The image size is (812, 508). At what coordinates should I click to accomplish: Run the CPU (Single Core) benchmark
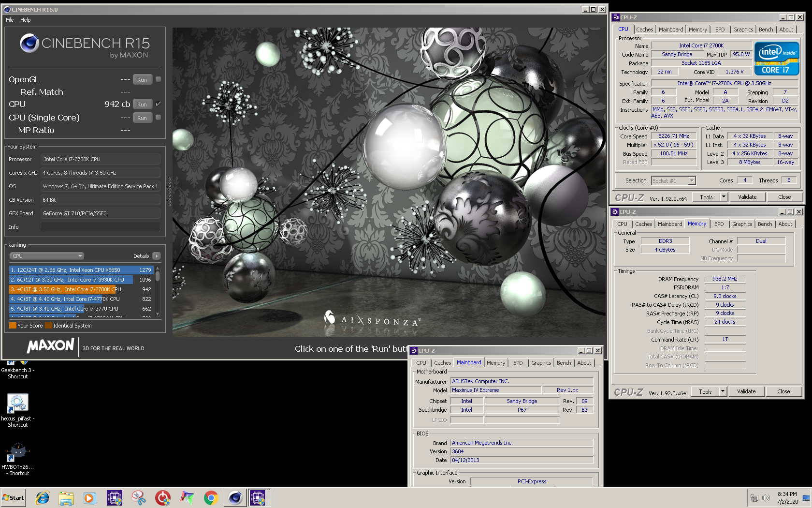[x=142, y=118]
